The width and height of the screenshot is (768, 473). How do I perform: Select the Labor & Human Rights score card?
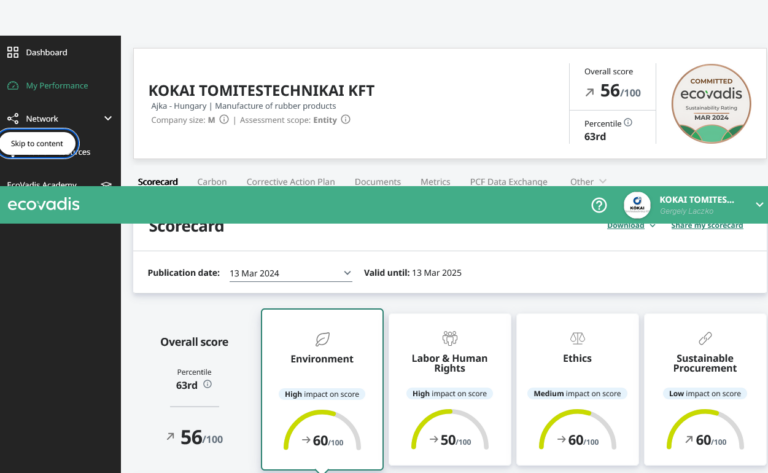(450, 389)
